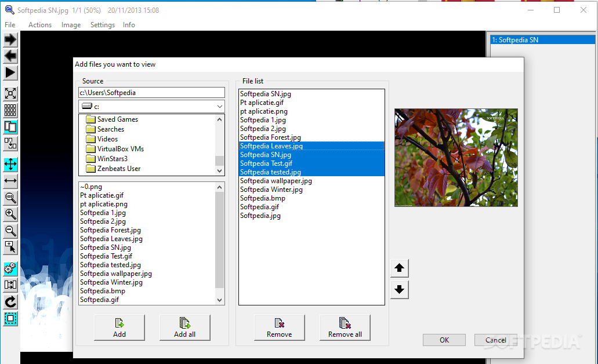Select '1: Softpedia SN' in the right panel
This screenshot has width=598, height=364.
click(543, 40)
